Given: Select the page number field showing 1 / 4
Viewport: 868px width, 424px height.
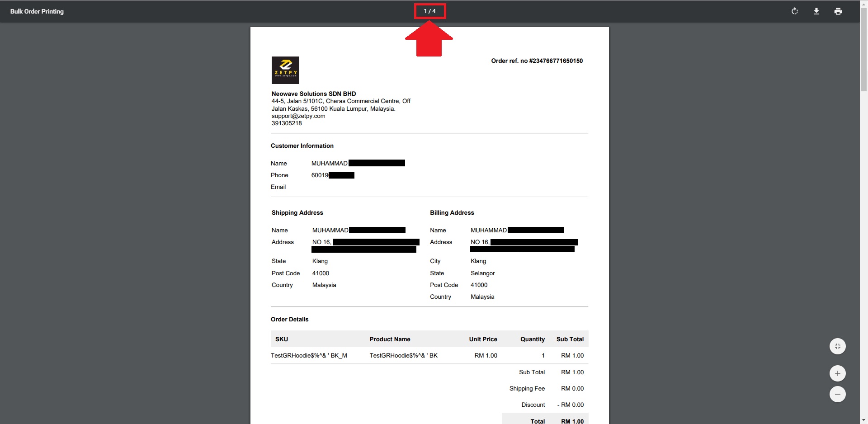Looking at the screenshot, I should (x=430, y=11).
